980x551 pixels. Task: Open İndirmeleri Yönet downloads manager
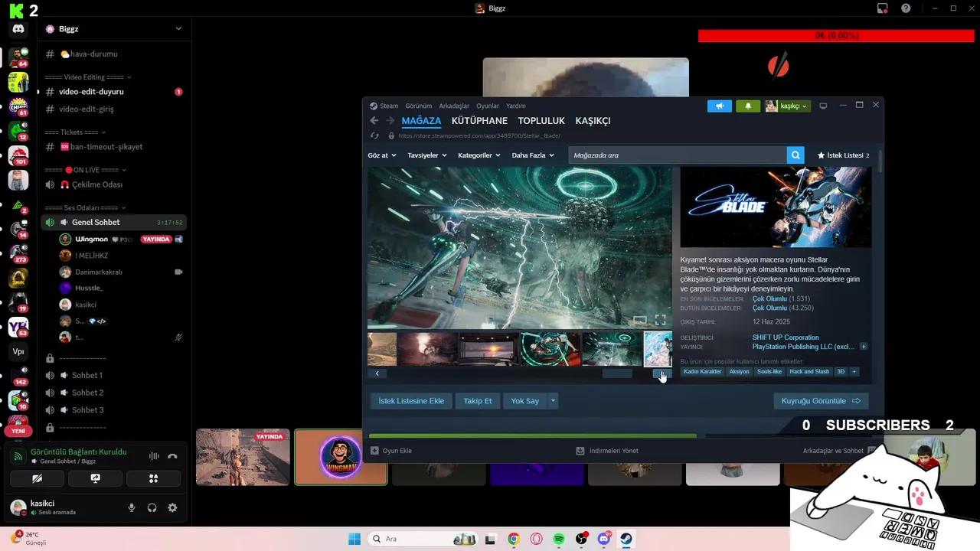coord(607,451)
